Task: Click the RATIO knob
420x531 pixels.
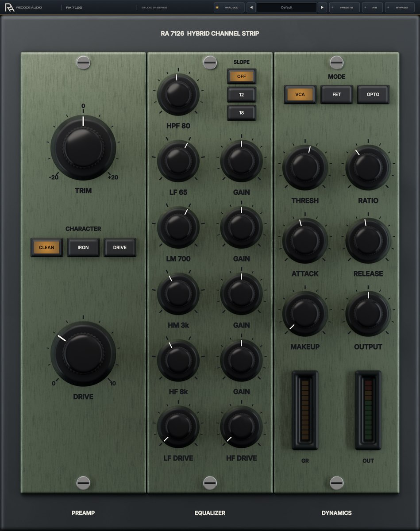Action: [x=368, y=167]
